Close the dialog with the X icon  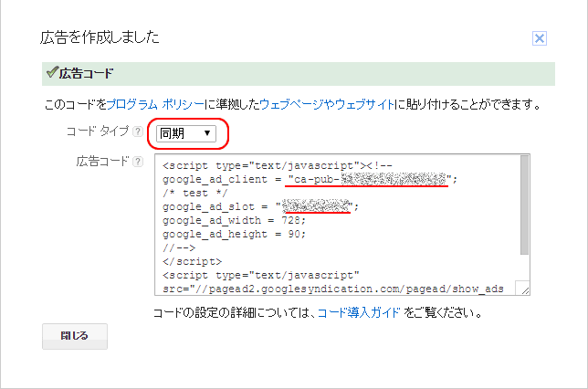[539, 38]
